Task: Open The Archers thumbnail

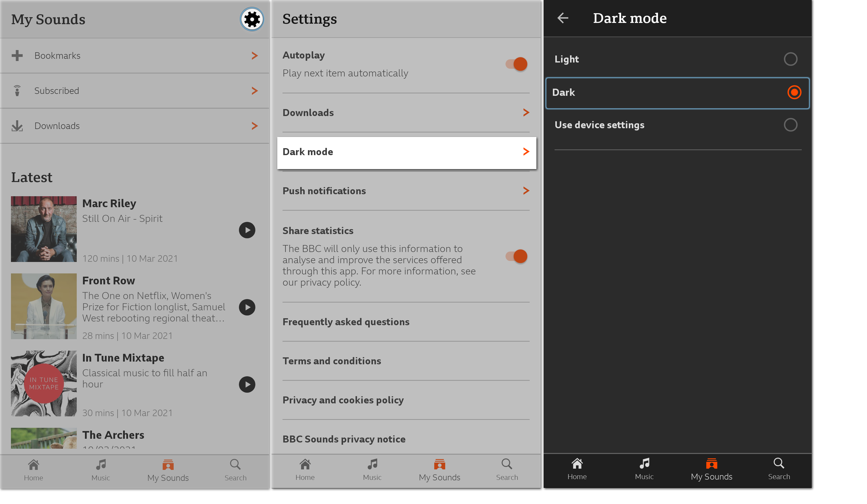Action: 44,438
